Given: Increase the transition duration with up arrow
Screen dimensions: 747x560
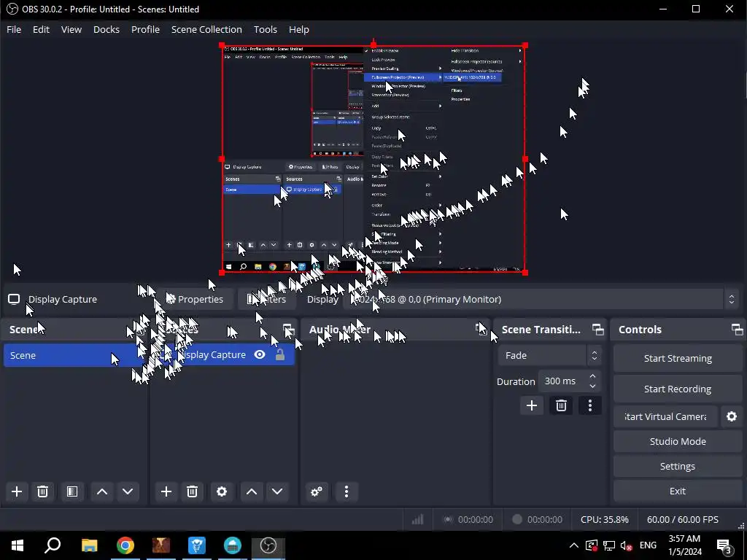Looking at the screenshot, I should (x=592, y=376).
